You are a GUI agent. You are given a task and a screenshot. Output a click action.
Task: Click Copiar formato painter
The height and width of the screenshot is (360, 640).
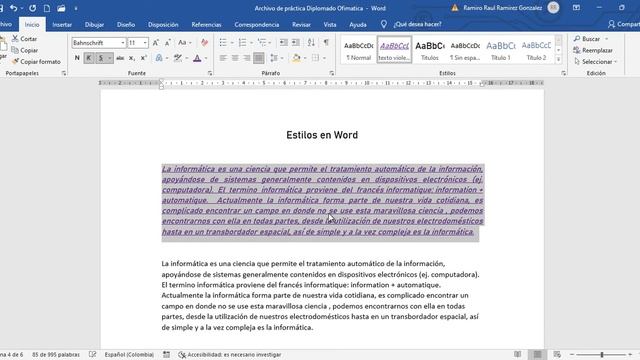(36, 62)
